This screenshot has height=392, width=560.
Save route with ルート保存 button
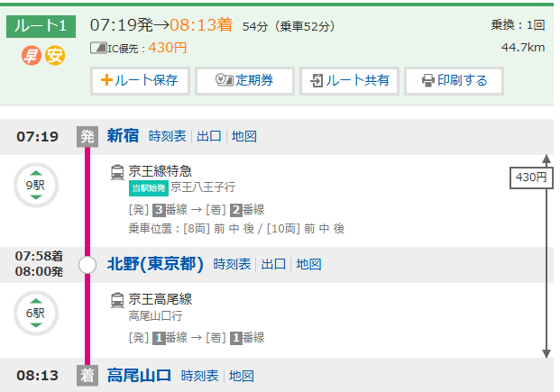coord(139,80)
